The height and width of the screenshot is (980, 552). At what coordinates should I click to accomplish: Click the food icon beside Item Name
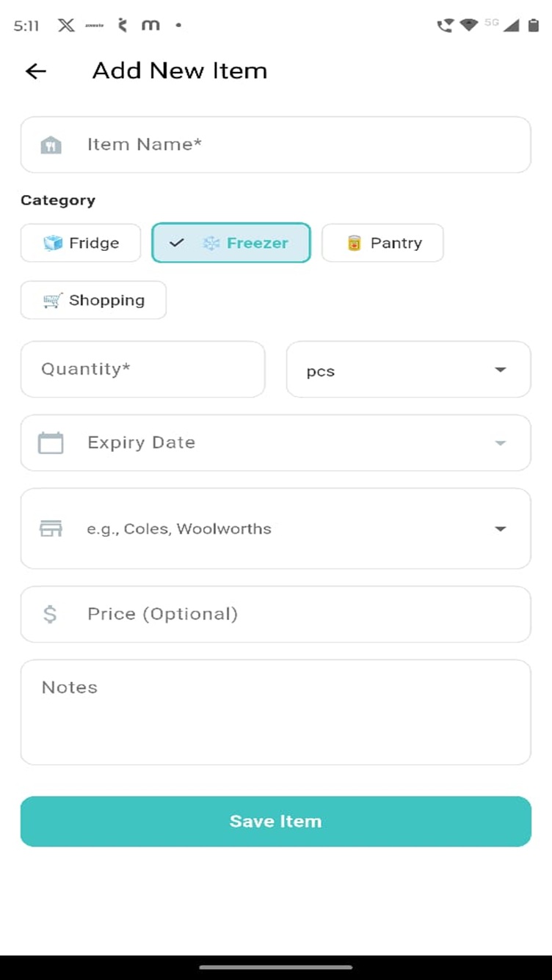pos(51,145)
